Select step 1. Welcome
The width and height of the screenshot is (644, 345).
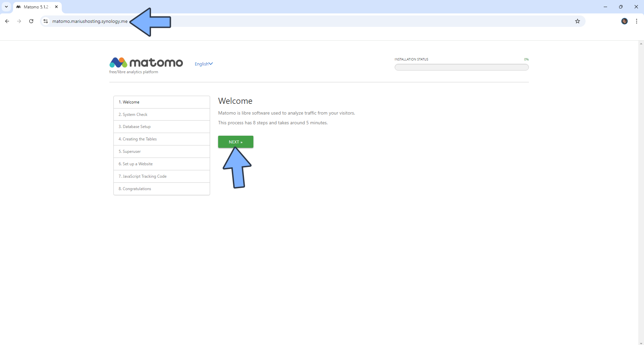pos(162,102)
